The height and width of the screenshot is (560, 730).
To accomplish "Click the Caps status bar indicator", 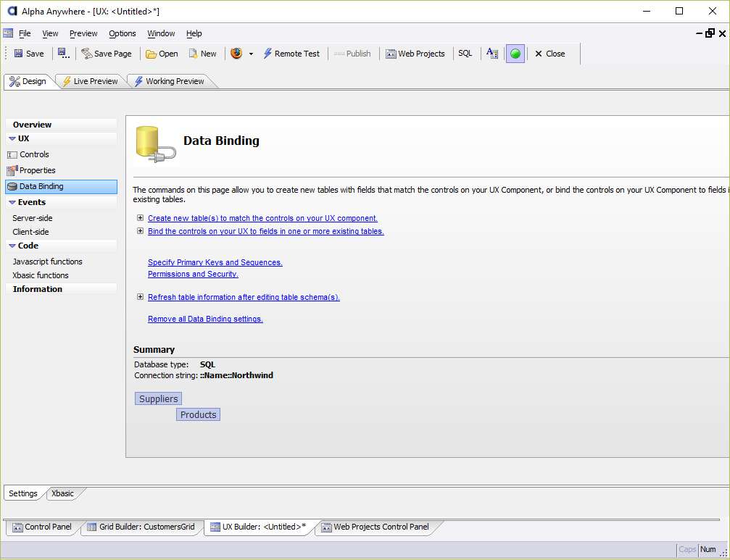I will point(687,549).
